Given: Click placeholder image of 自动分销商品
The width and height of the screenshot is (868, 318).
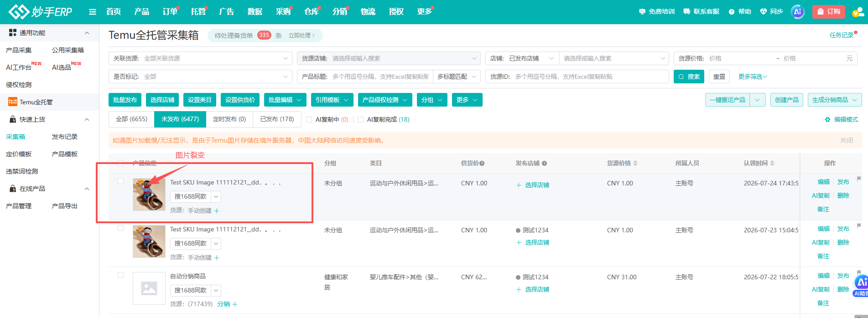Looking at the screenshot, I should click(149, 288).
